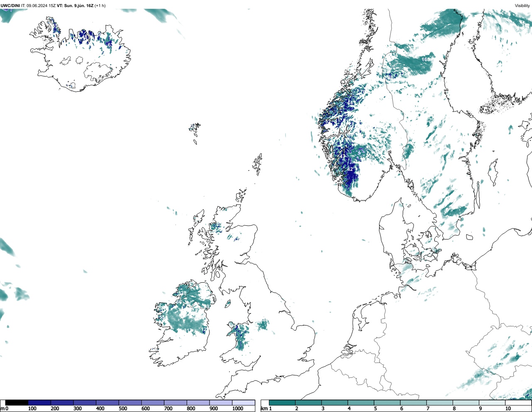Select the 2–3 km teal legend swatch

click(x=308, y=402)
